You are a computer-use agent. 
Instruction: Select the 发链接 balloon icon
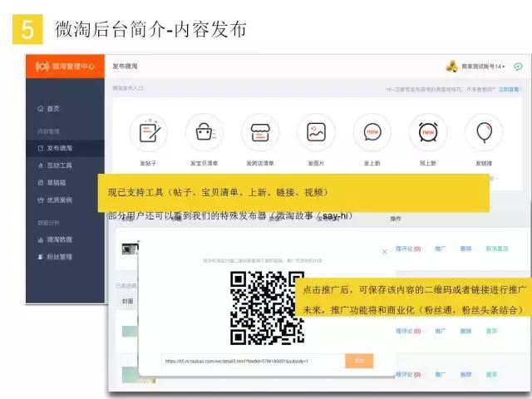484,132
